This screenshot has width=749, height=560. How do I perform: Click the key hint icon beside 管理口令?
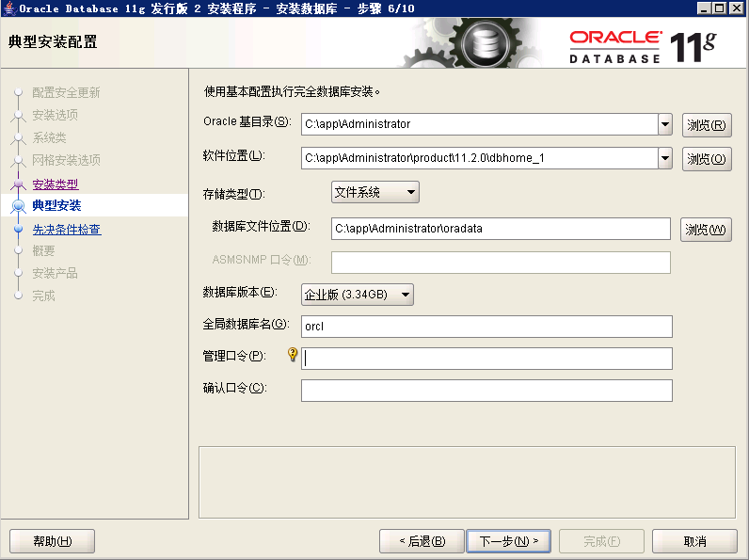[x=293, y=355]
